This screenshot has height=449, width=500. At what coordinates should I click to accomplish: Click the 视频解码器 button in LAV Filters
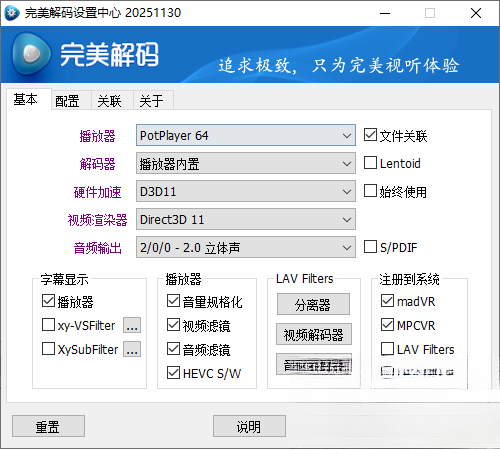[x=314, y=334]
